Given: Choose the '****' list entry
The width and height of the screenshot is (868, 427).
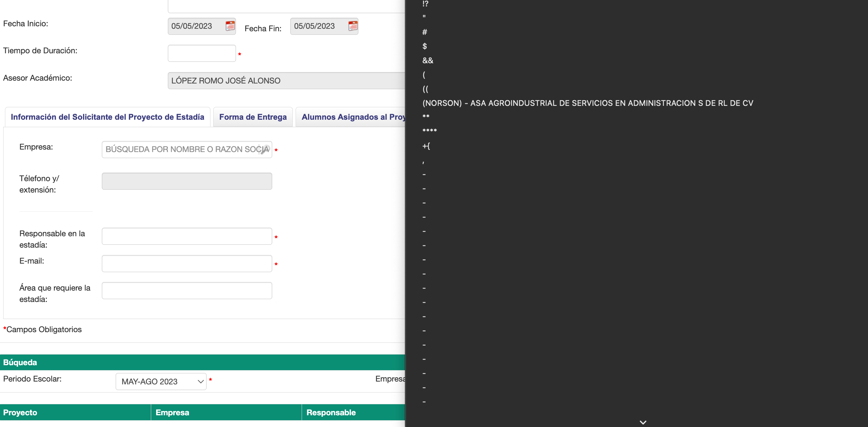Looking at the screenshot, I should tap(429, 131).
